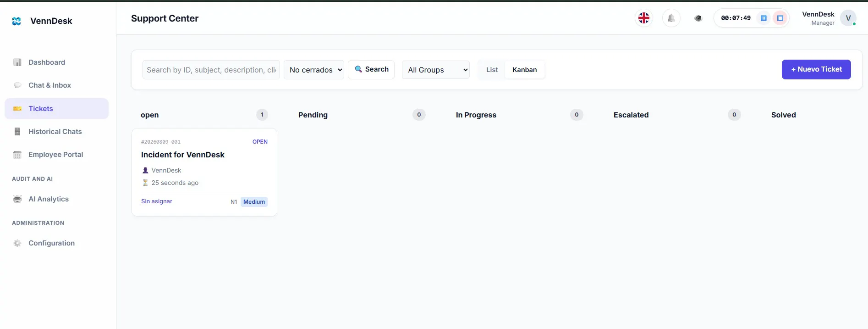Click the open column count badge

(262, 115)
